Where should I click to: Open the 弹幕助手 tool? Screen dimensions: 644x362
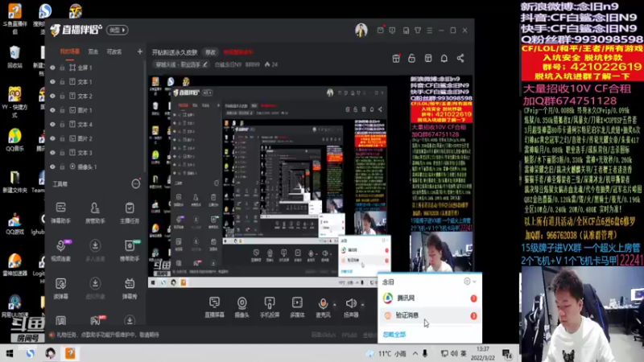pos(61,212)
